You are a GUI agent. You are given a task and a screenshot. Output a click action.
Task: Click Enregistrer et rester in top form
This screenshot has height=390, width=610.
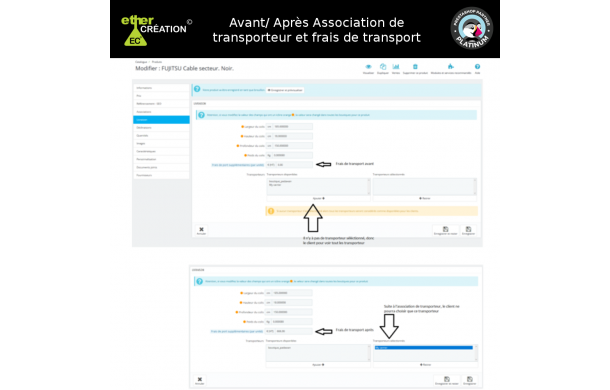tap(445, 230)
